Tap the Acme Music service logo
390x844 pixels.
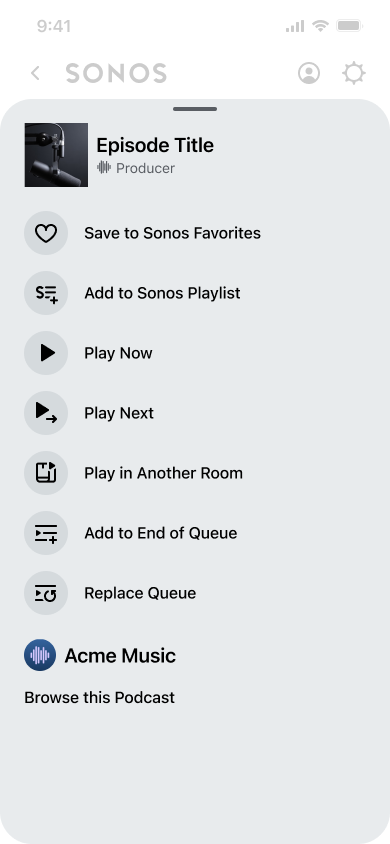tap(40, 655)
